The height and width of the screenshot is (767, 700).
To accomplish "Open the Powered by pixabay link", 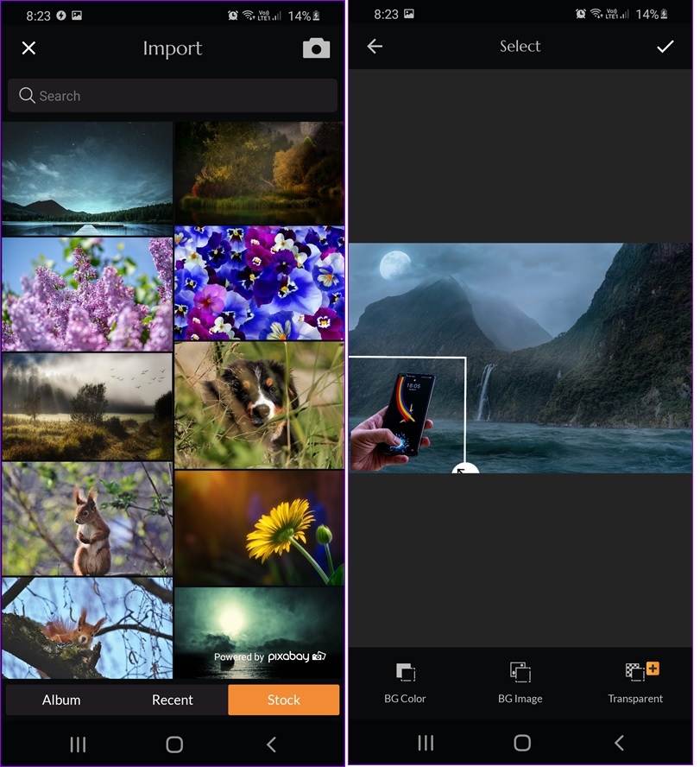I will point(270,656).
